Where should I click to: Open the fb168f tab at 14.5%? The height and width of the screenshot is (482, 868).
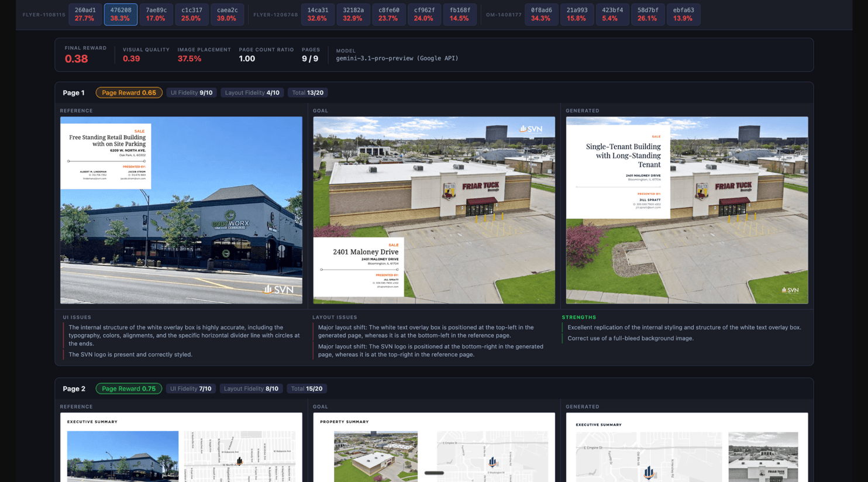[460, 14]
